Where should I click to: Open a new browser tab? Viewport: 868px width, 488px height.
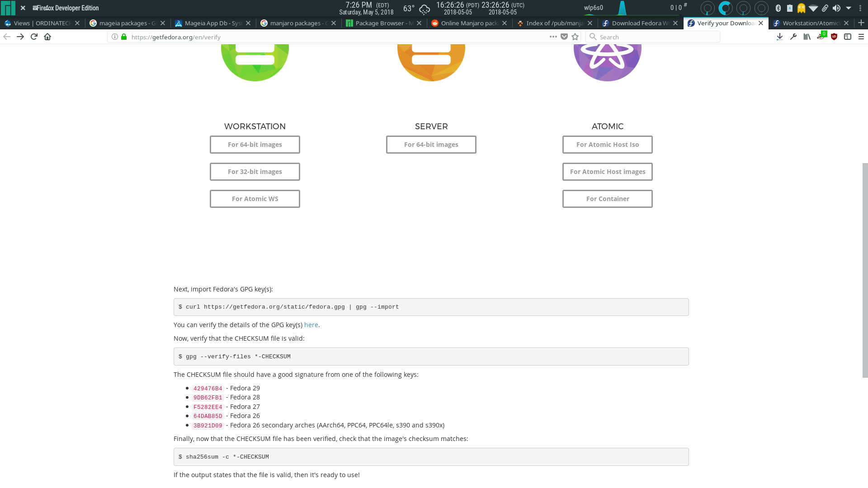click(x=861, y=23)
